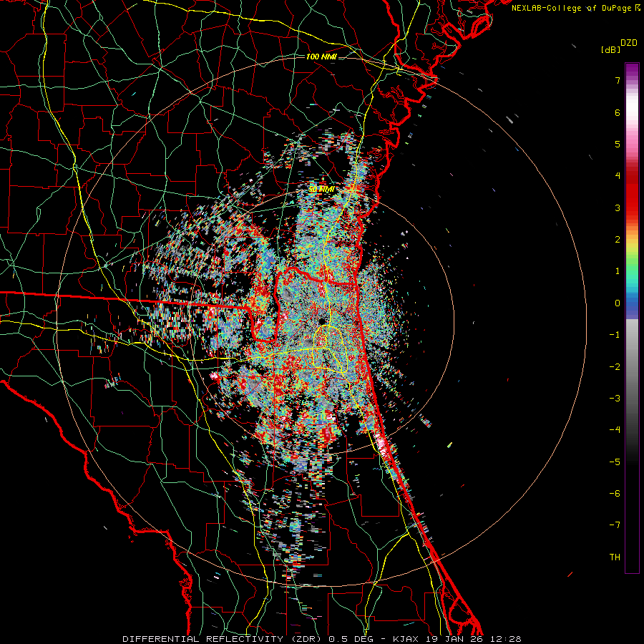The width and height of the screenshot is (644, 644).
Task: Click the TH threshold label on the scale
Action: coord(615,557)
